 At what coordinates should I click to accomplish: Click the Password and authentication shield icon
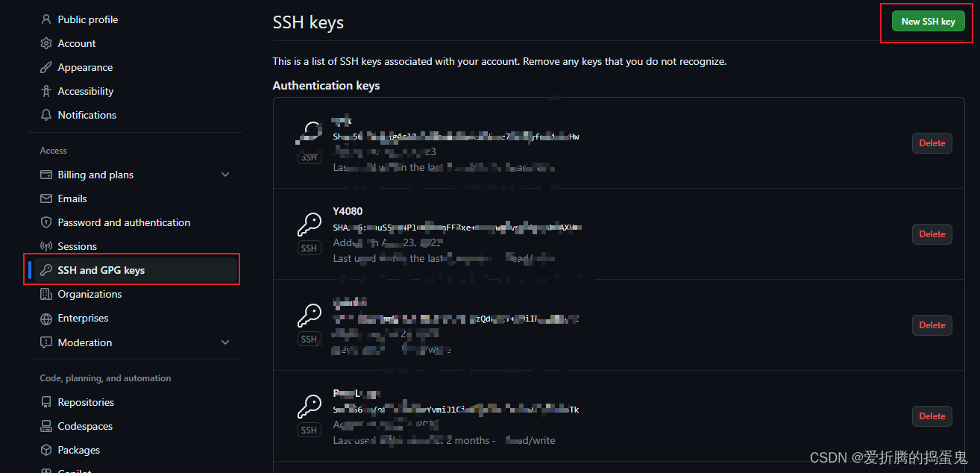tap(45, 222)
